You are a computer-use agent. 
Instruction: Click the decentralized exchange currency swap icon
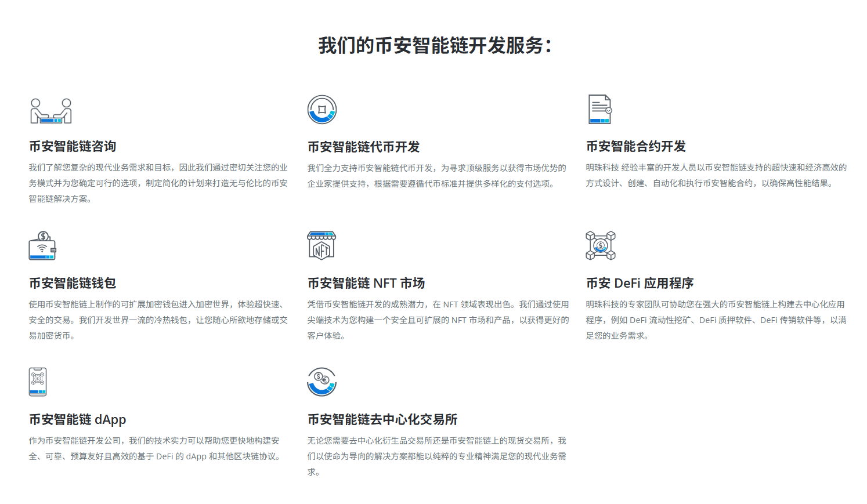[322, 382]
